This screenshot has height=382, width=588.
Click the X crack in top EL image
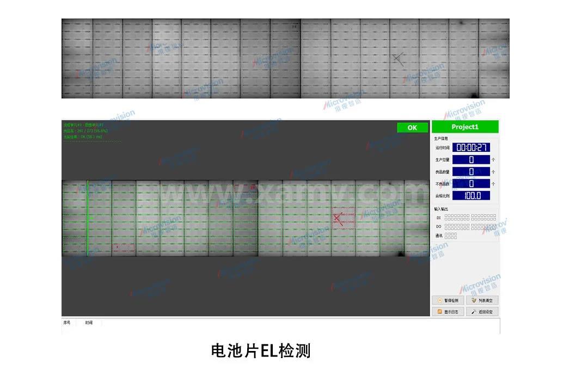pos(398,59)
